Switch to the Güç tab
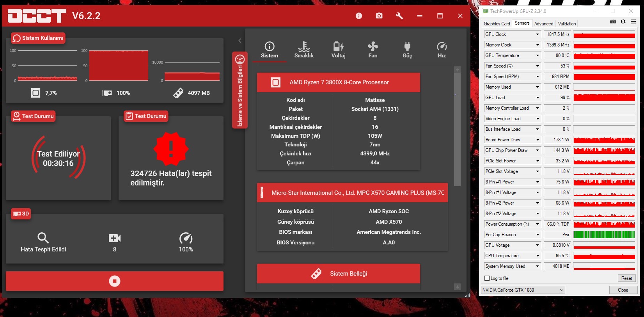The image size is (644, 317). [x=407, y=50]
